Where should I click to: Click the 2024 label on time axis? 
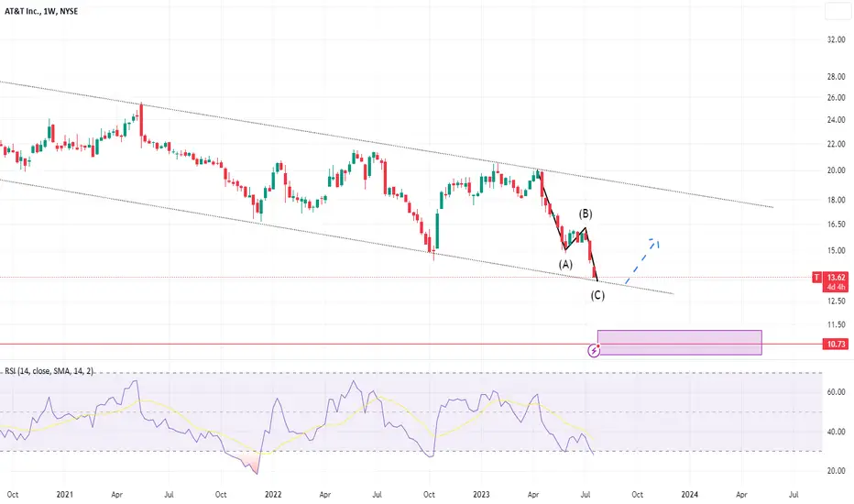point(689,495)
